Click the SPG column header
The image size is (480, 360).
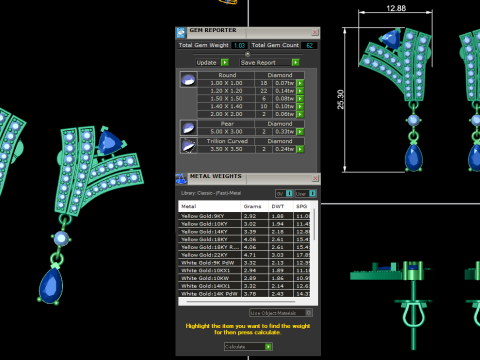pos(302,206)
